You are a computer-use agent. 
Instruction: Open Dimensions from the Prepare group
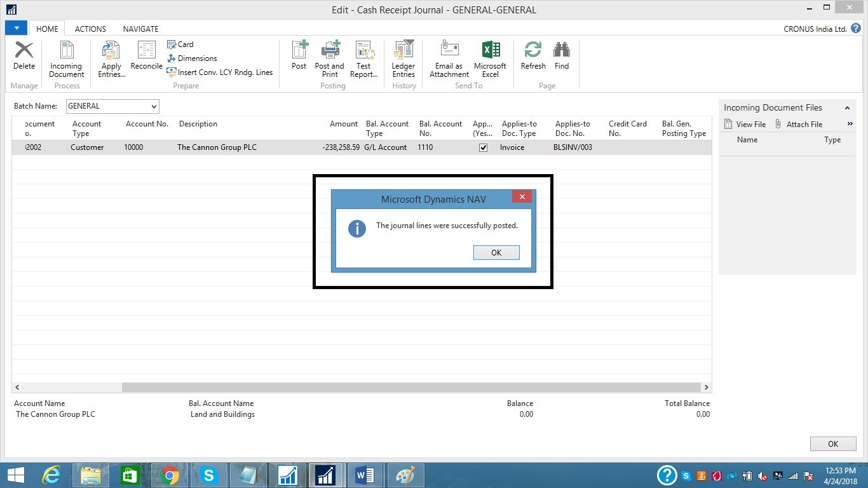pos(192,58)
